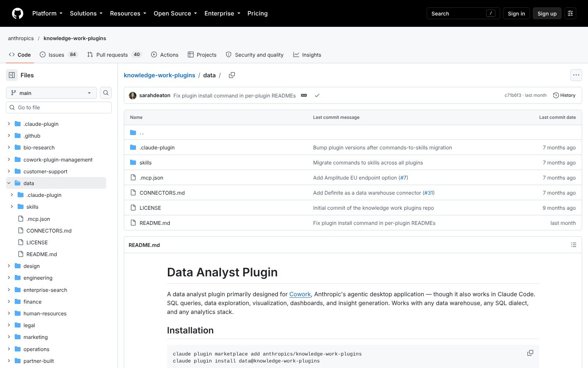
Task: Focus the header Search field
Action: [463, 13]
